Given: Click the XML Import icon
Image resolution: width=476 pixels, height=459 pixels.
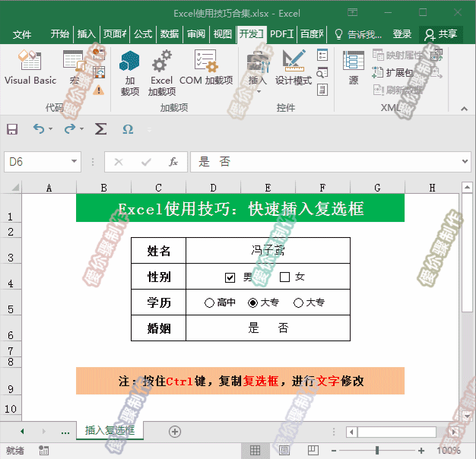Looking at the screenshot, I should coord(436,55).
